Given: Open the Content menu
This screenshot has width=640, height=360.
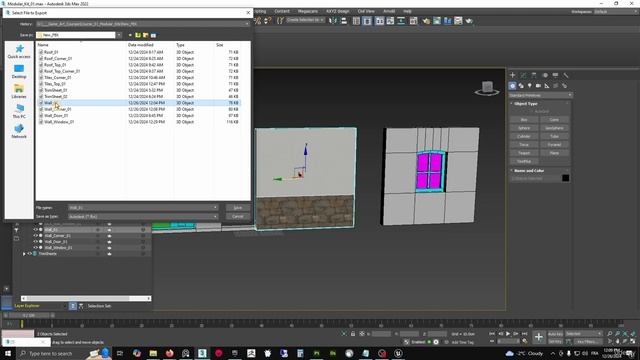Looking at the screenshot, I should pos(282,11).
